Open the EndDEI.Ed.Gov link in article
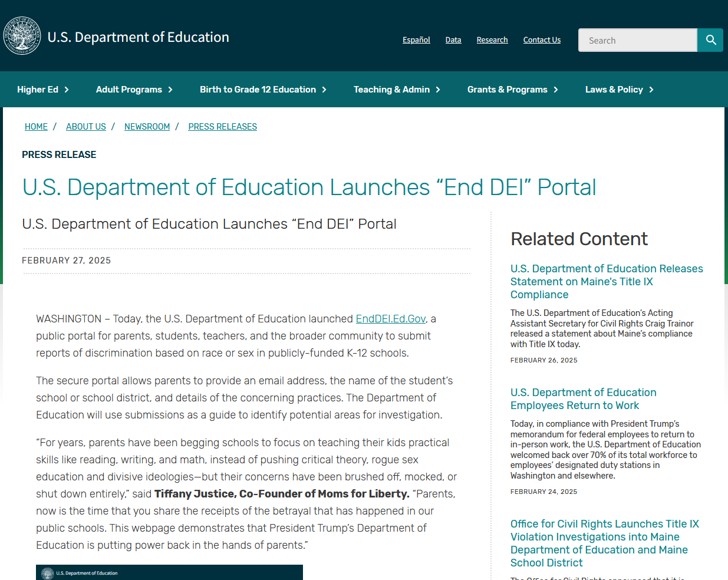 click(391, 319)
